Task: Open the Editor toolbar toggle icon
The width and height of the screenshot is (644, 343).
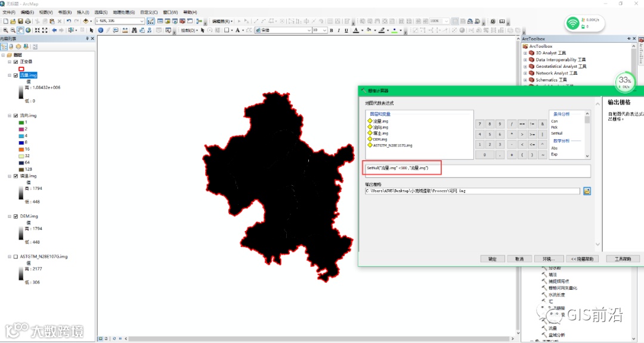Action: pyautogui.click(x=151, y=21)
